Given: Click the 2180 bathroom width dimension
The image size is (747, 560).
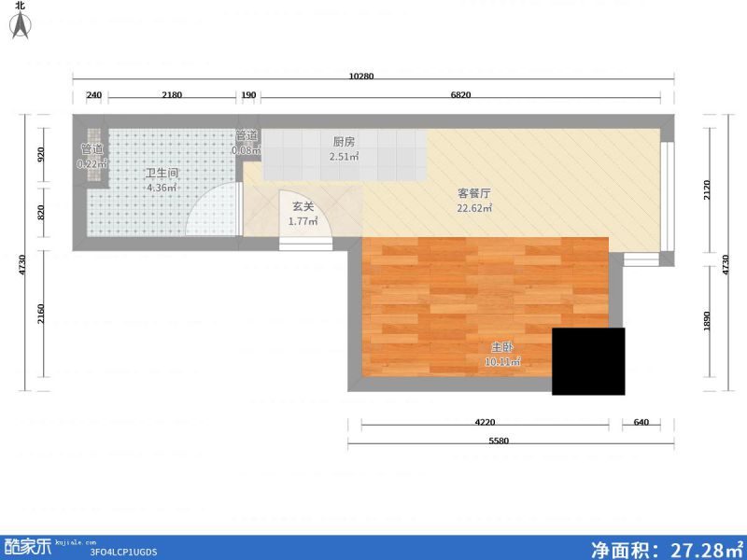Looking at the screenshot, I should pos(172,95).
